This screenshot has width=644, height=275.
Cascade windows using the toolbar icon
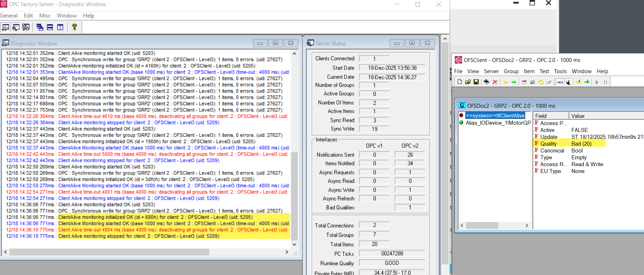click(x=40, y=27)
